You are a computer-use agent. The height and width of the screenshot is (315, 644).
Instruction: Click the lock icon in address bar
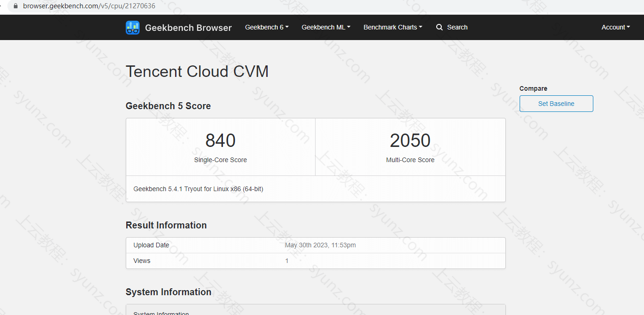(15, 6)
